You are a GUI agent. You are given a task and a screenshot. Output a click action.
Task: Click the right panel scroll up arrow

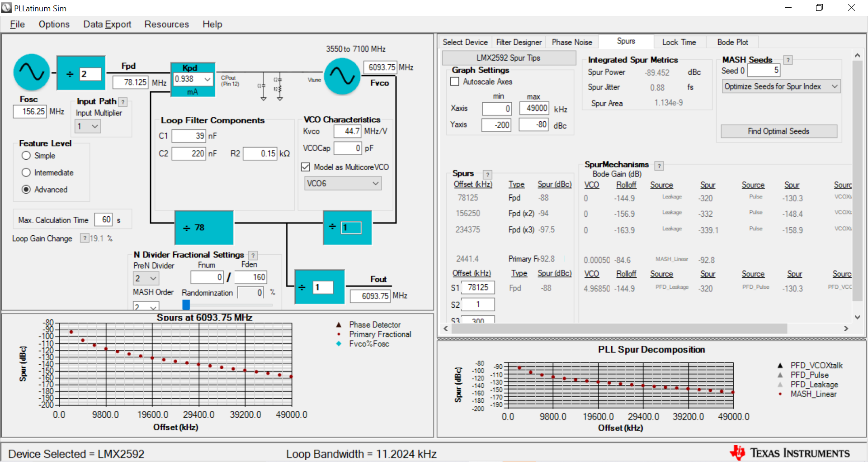(857, 55)
